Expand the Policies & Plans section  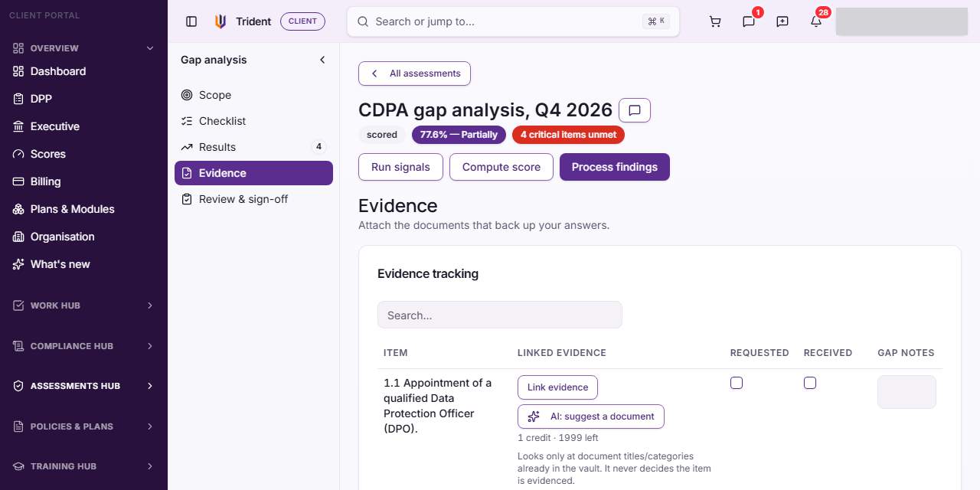point(84,426)
